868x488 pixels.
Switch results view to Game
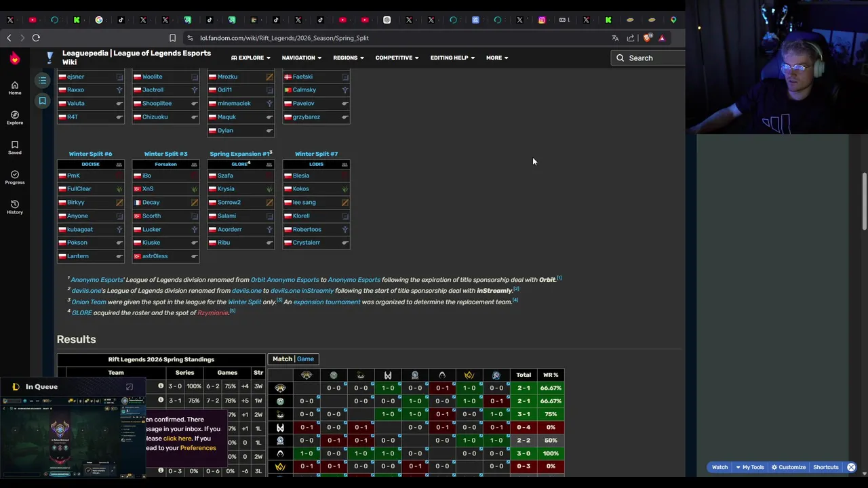(305, 359)
